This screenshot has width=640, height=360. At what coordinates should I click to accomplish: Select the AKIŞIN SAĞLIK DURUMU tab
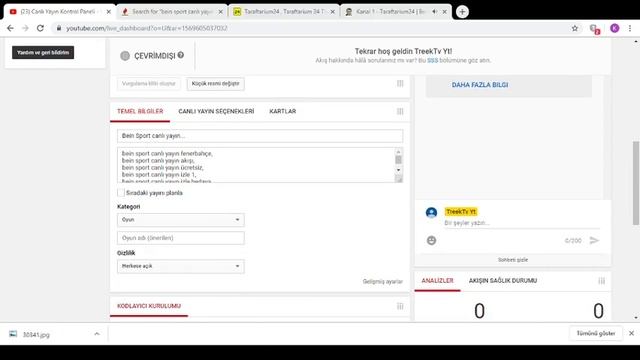502,281
